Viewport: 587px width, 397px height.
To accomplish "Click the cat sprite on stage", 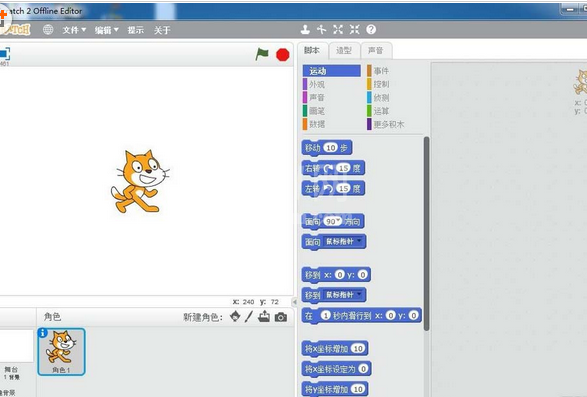I will pos(139,181).
